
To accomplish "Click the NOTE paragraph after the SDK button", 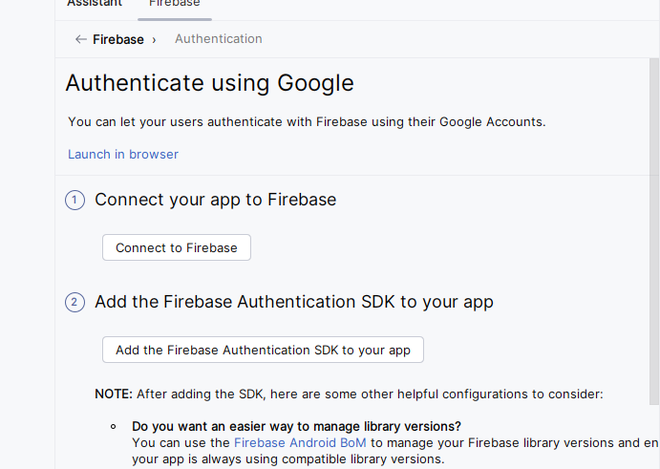I will tap(349, 394).
